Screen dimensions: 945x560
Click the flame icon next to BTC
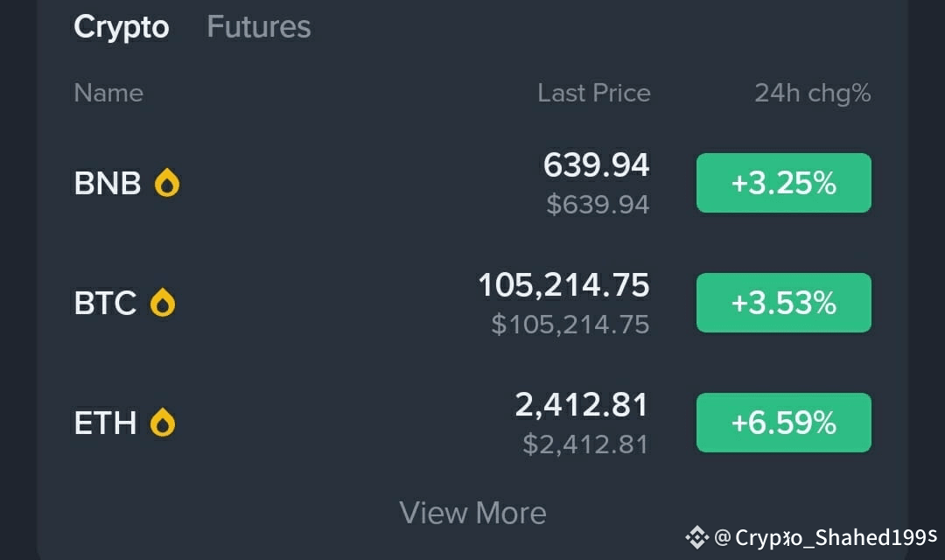163,303
